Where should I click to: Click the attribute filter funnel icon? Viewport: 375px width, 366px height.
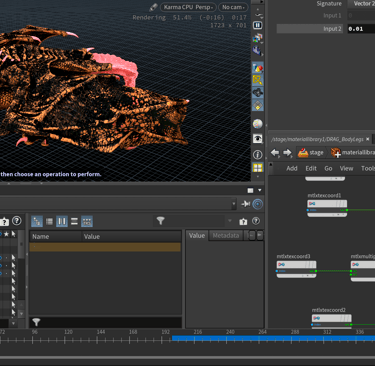161,221
